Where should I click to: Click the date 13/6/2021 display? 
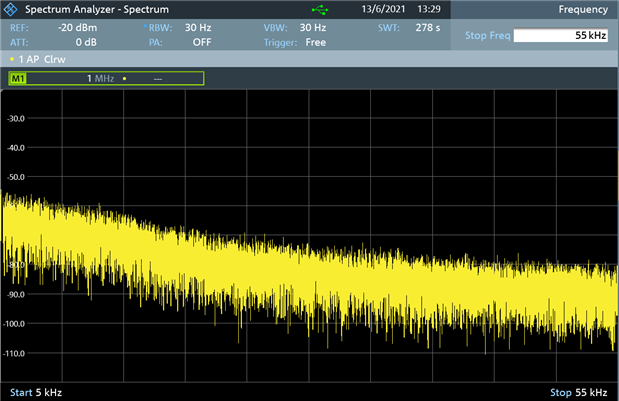click(382, 9)
